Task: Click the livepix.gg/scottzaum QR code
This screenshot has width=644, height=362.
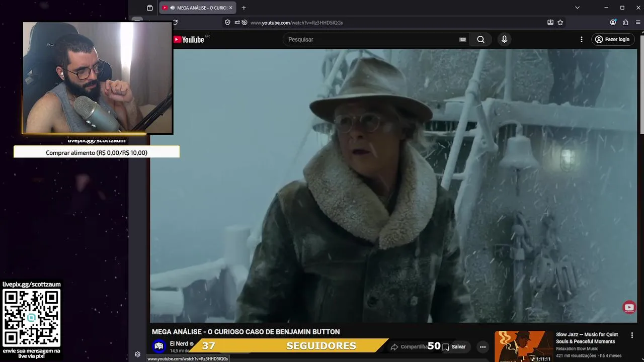Action: [x=32, y=318]
